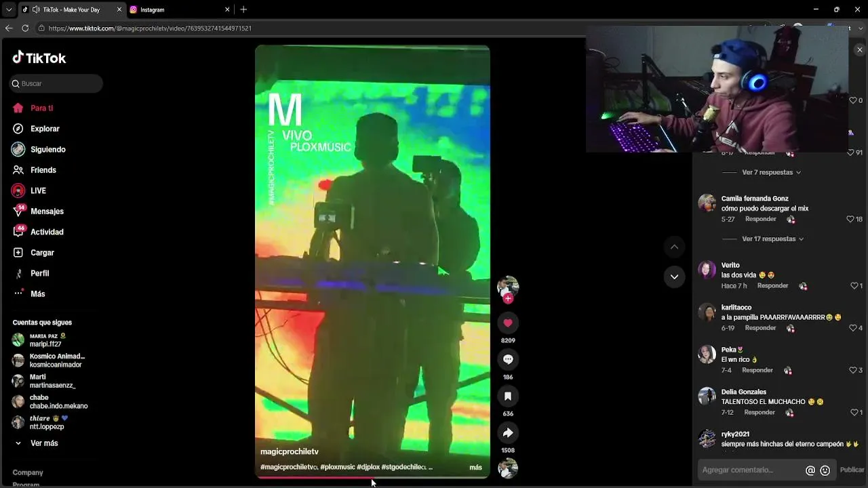Expand the caption with más
The image size is (868, 488).
(475, 468)
